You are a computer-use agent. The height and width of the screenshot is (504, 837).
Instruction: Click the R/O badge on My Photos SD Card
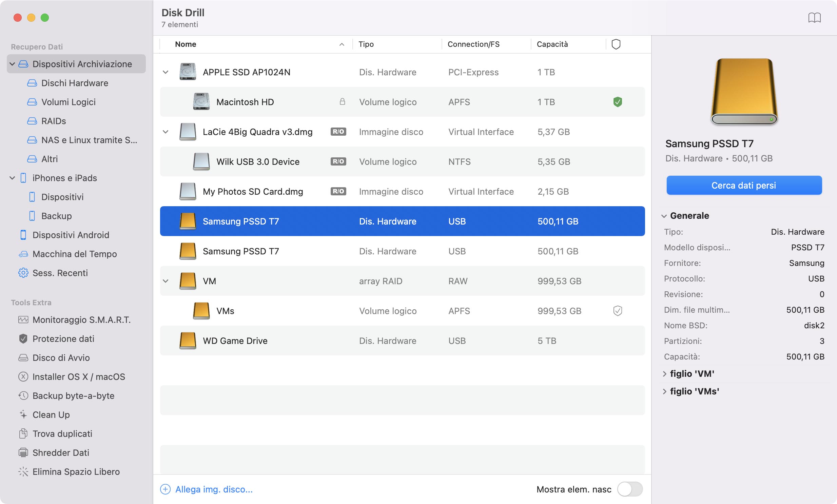pos(338,191)
